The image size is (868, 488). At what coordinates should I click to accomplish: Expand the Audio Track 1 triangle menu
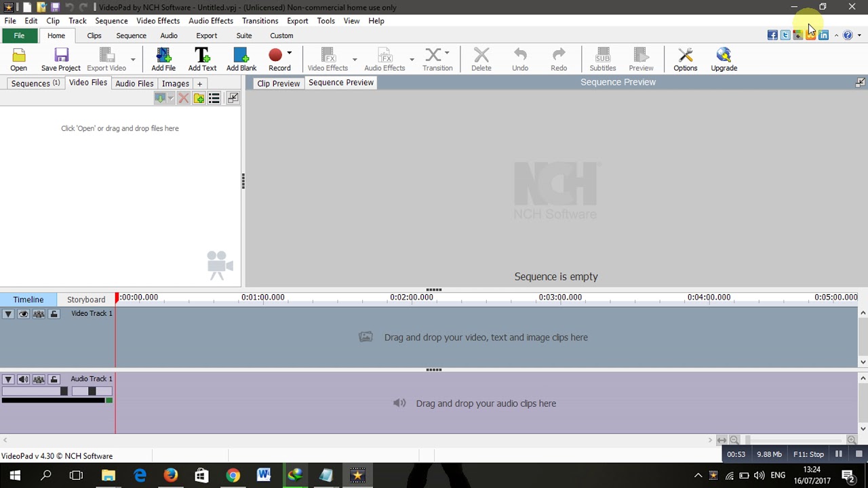[x=8, y=380]
